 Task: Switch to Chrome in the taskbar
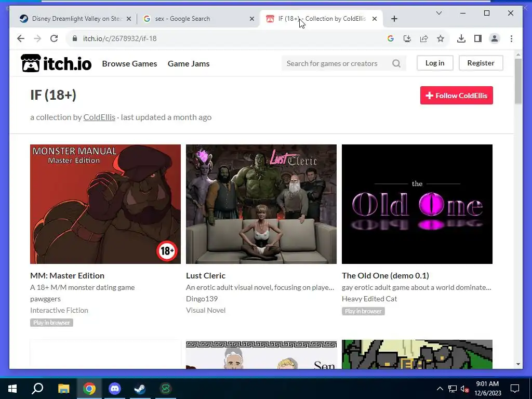[x=89, y=389]
